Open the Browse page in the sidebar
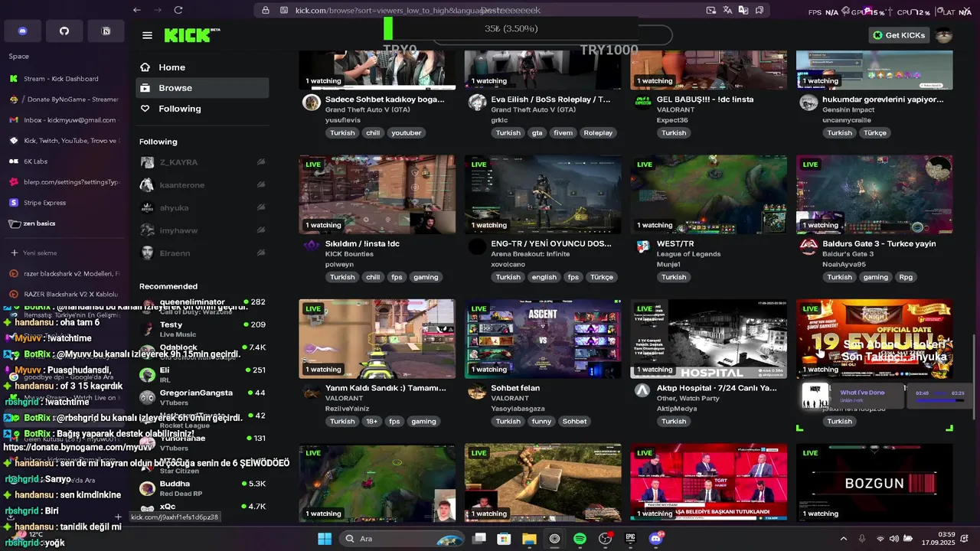 tap(202, 88)
